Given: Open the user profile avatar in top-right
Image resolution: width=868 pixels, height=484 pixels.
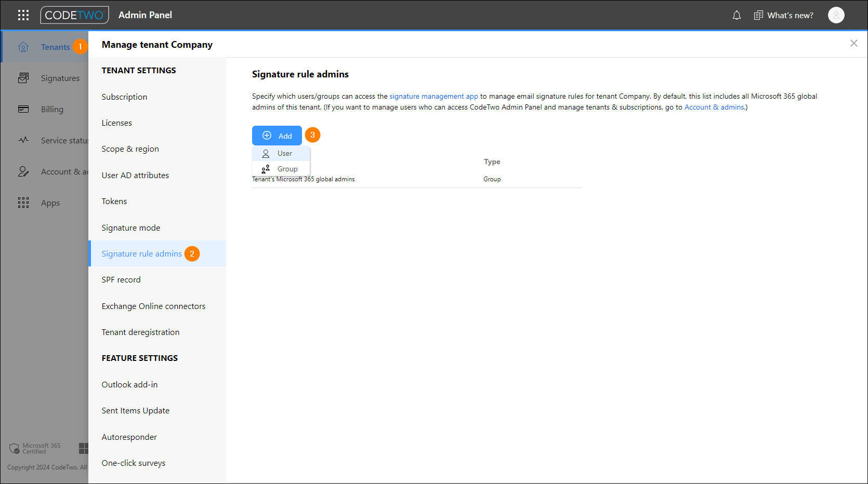Looking at the screenshot, I should (x=836, y=15).
